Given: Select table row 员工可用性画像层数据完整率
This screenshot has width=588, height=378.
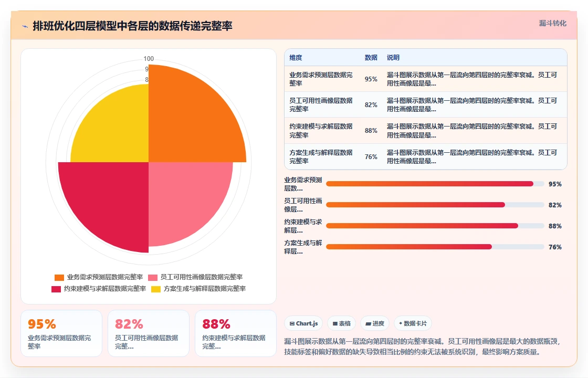Looking at the screenshot, I should tap(426, 105).
